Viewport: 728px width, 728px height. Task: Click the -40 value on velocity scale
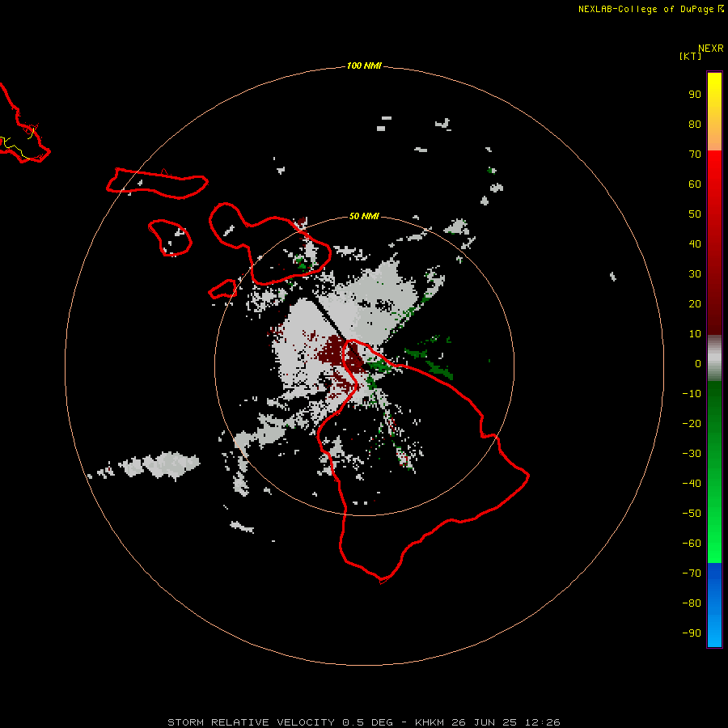[692, 484]
